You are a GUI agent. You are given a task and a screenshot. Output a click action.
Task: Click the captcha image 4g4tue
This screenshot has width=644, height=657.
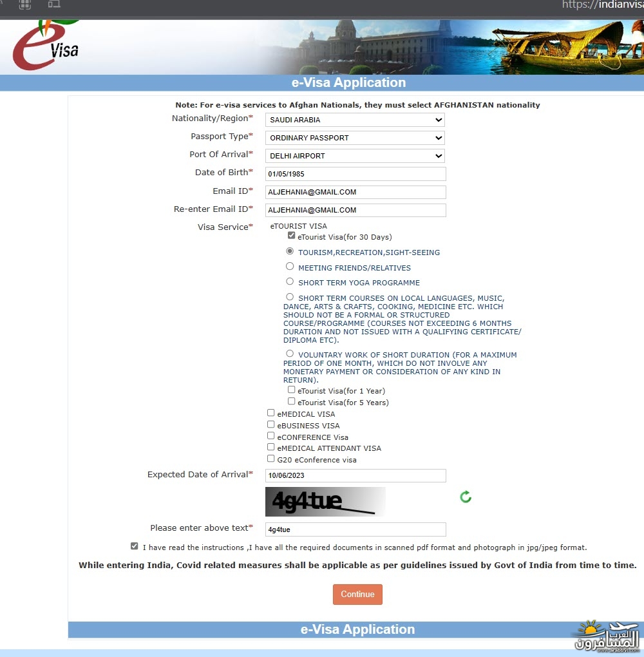325,502
